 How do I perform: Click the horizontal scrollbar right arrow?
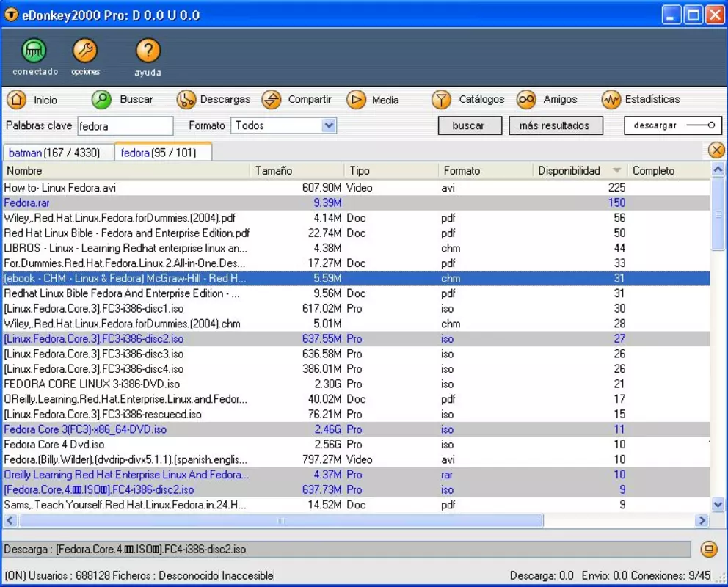(x=702, y=521)
